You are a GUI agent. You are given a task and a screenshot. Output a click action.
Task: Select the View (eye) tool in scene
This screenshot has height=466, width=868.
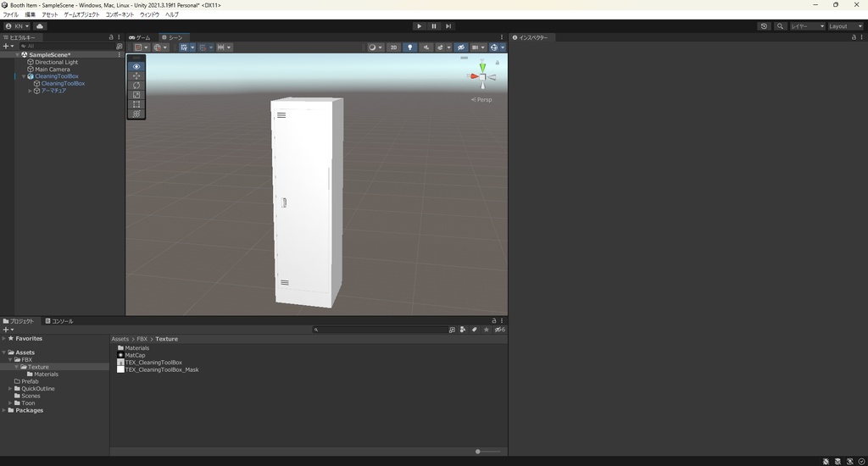136,66
